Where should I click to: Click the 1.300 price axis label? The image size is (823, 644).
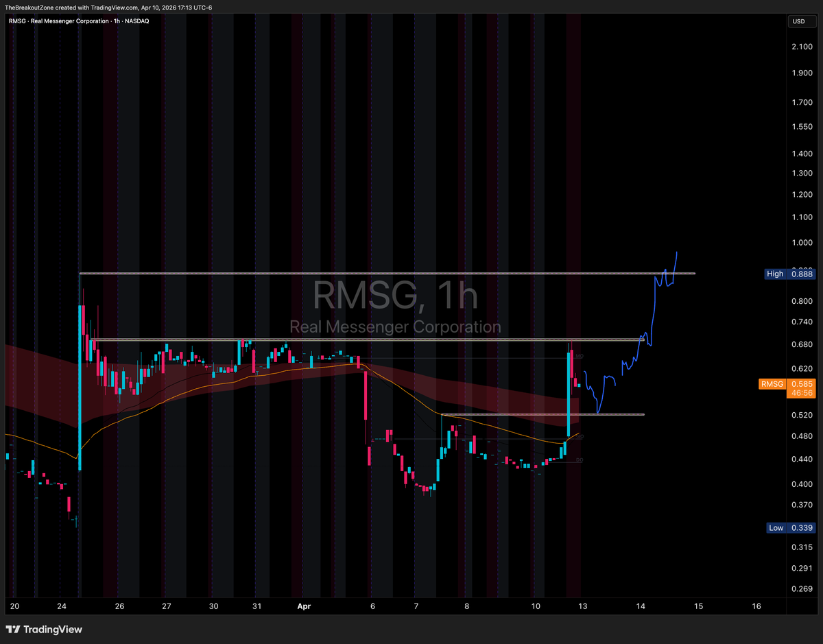tap(802, 174)
